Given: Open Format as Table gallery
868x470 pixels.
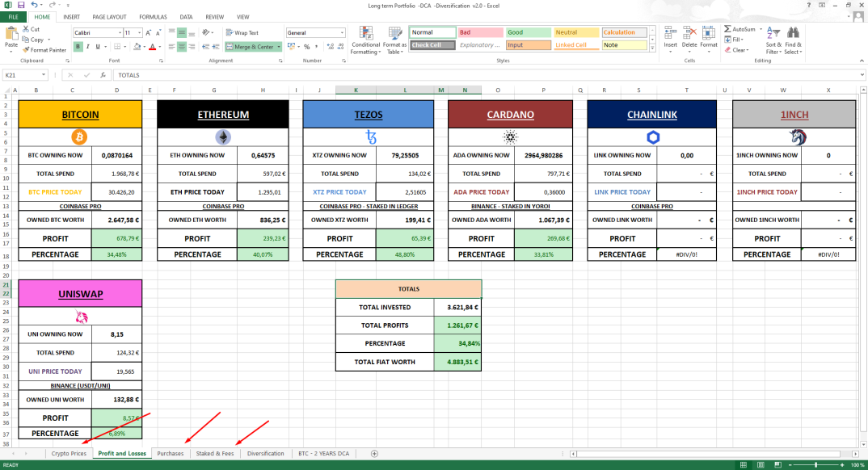Looking at the screenshot, I should pyautogui.click(x=394, y=40).
